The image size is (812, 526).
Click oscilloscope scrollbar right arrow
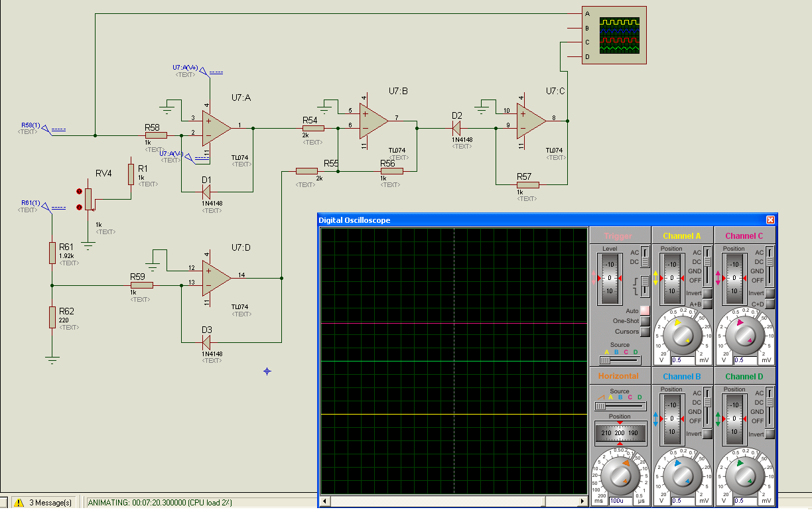583,501
